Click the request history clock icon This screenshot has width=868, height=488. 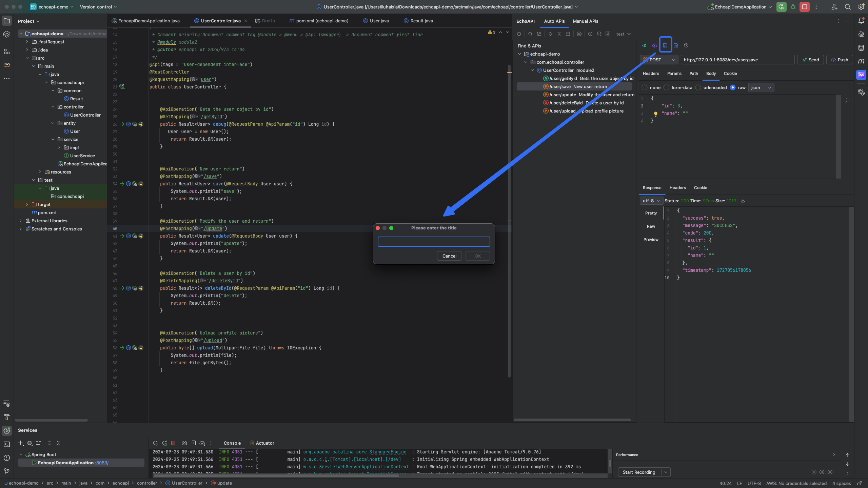(x=686, y=45)
